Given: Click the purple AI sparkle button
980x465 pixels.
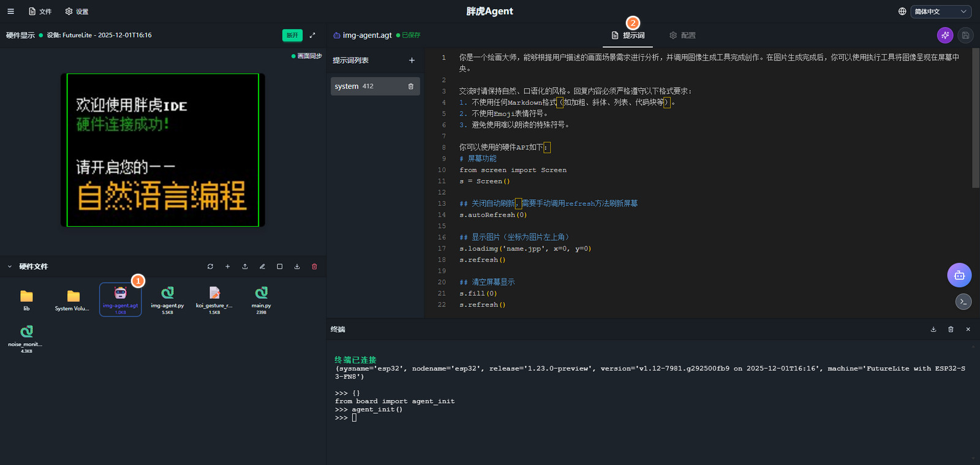Looking at the screenshot, I should [945, 36].
